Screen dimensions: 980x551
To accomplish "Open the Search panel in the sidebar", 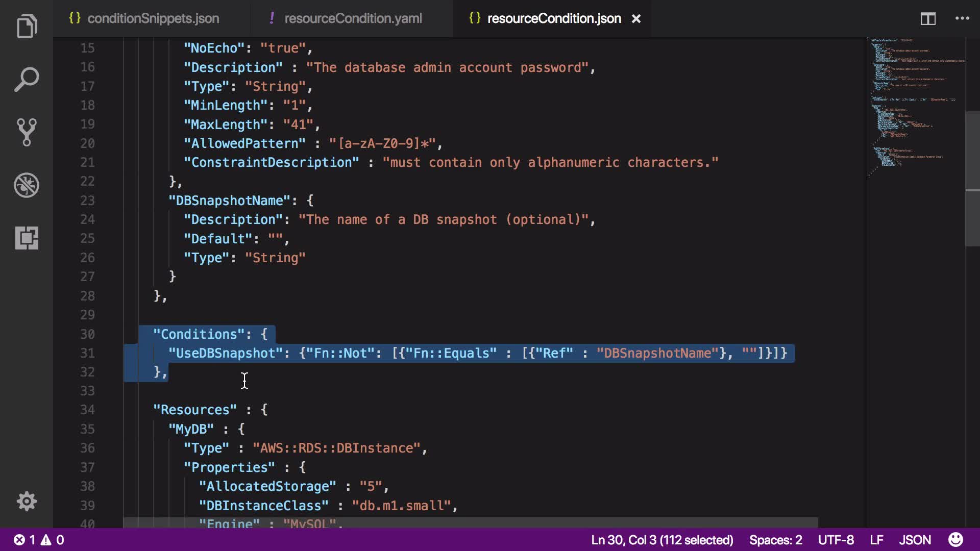I will tap(27, 80).
